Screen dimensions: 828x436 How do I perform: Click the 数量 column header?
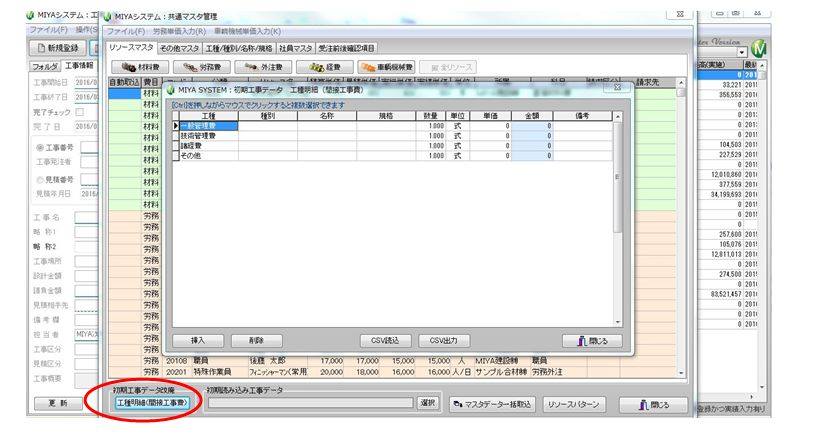click(430, 116)
